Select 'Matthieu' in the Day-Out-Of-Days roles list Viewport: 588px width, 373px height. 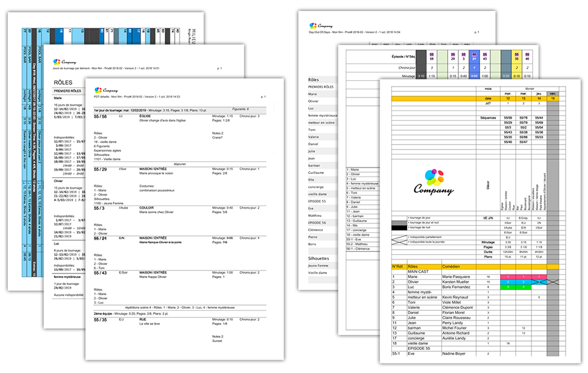pyautogui.click(x=315, y=216)
